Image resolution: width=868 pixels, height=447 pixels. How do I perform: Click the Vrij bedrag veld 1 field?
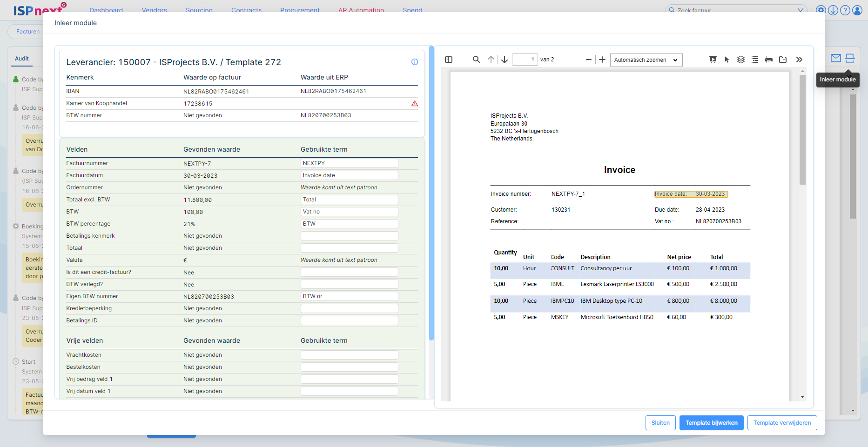[349, 379]
